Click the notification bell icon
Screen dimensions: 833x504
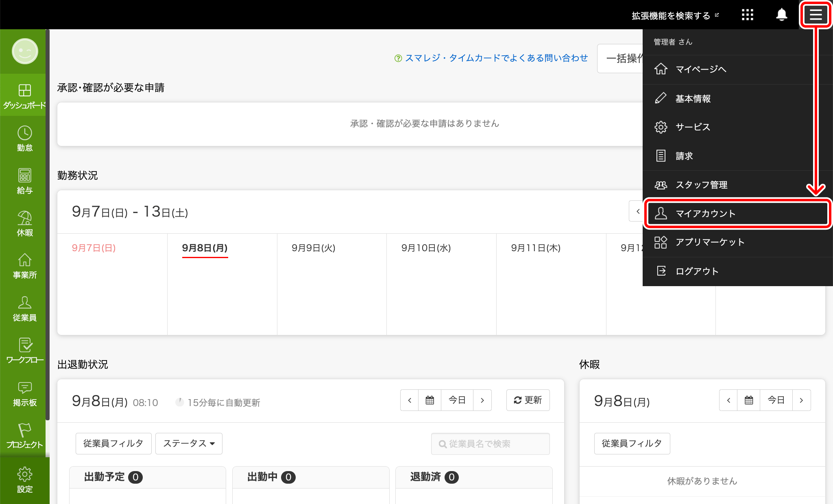[782, 15]
